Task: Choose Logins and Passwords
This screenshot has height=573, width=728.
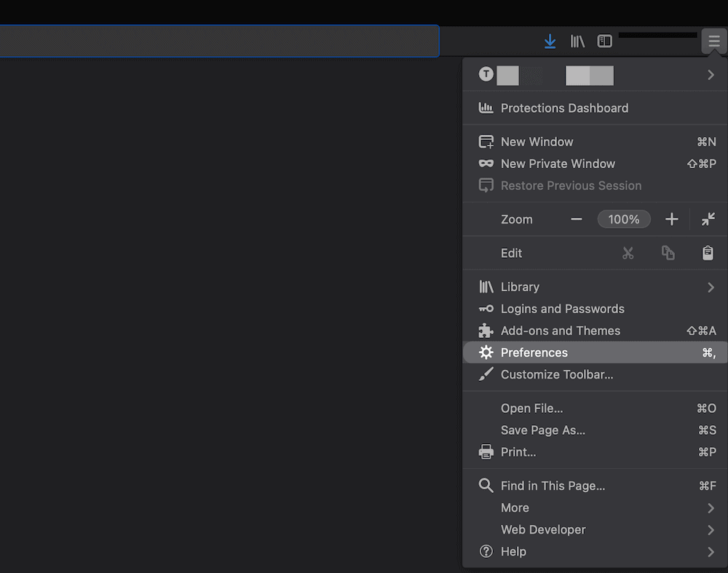Action: coord(563,309)
